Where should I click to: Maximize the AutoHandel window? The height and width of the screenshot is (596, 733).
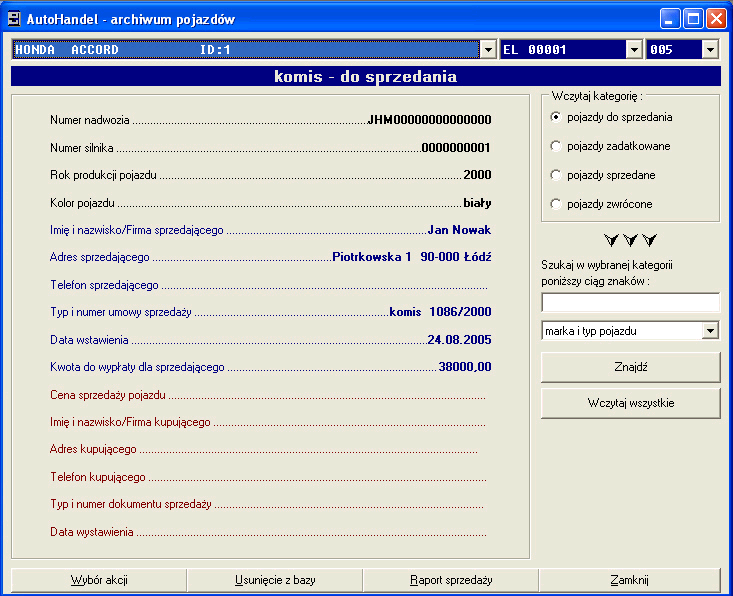click(x=693, y=18)
